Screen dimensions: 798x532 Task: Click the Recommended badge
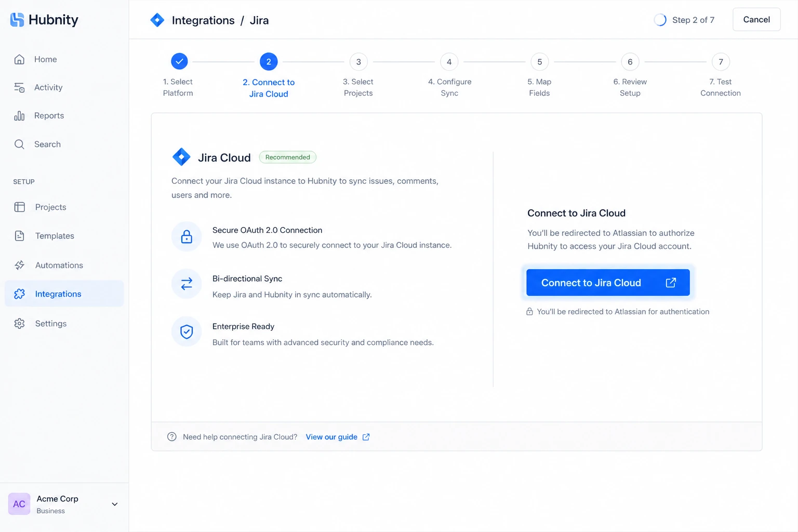[x=288, y=157]
